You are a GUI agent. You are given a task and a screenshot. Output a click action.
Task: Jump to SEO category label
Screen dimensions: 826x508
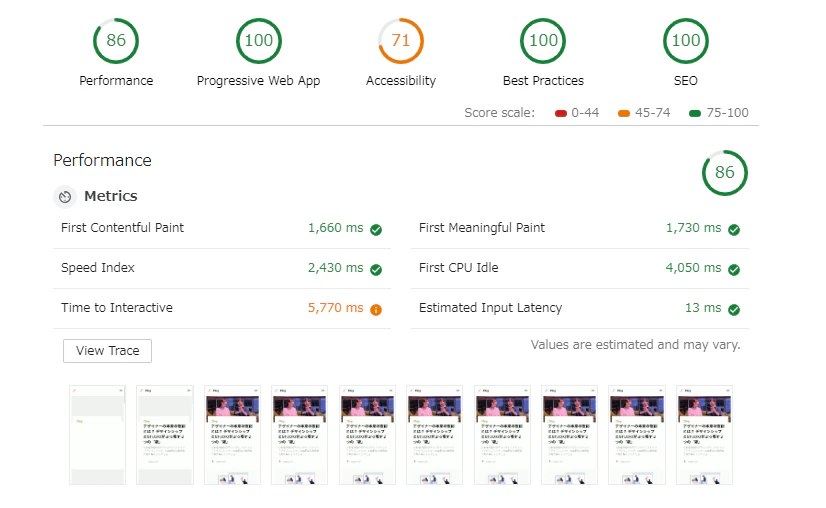pos(685,81)
